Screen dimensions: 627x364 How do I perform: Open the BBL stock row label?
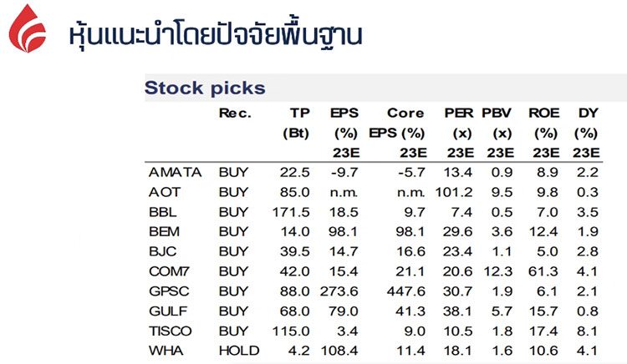click(162, 212)
